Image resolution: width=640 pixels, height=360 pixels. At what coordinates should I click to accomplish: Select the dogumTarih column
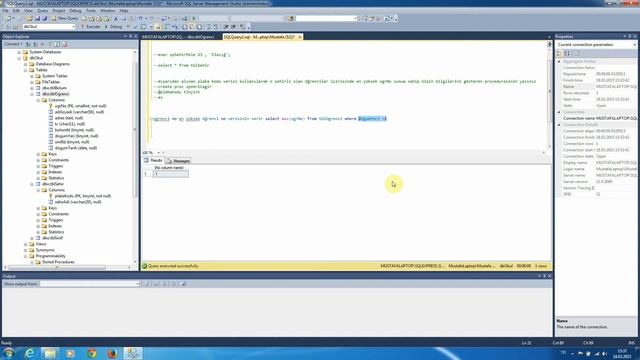tap(76, 148)
